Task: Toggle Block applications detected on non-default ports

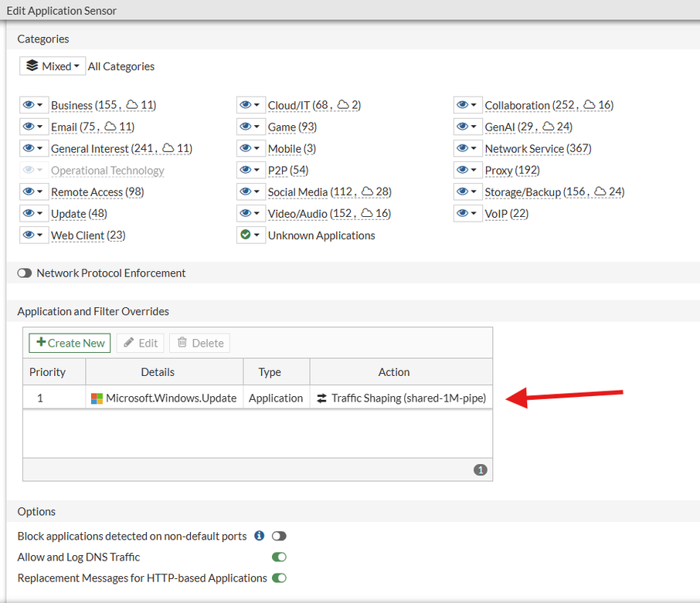Action: coord(279,536)
